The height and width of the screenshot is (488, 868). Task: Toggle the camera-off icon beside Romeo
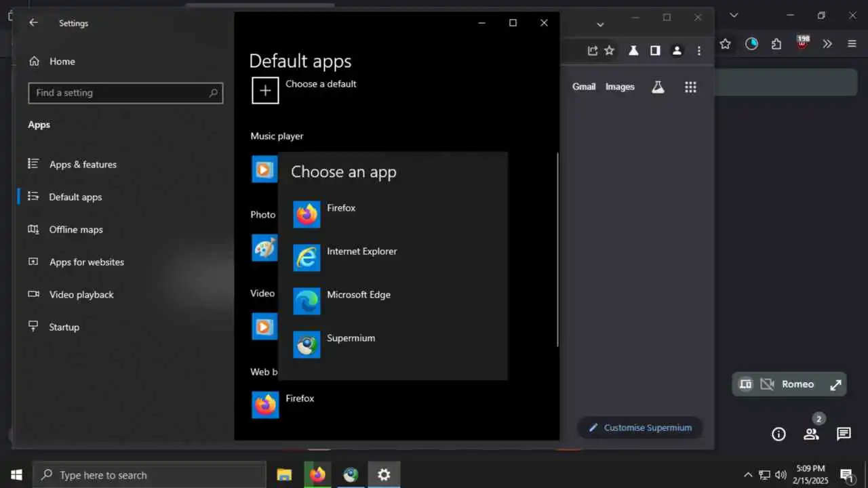(x=767, y=384)
